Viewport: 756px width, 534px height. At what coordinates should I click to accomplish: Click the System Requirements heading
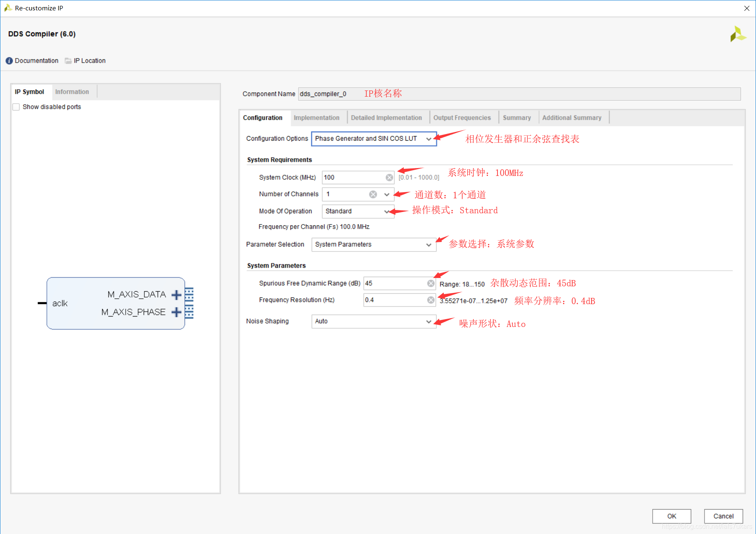tap(280, 160)
